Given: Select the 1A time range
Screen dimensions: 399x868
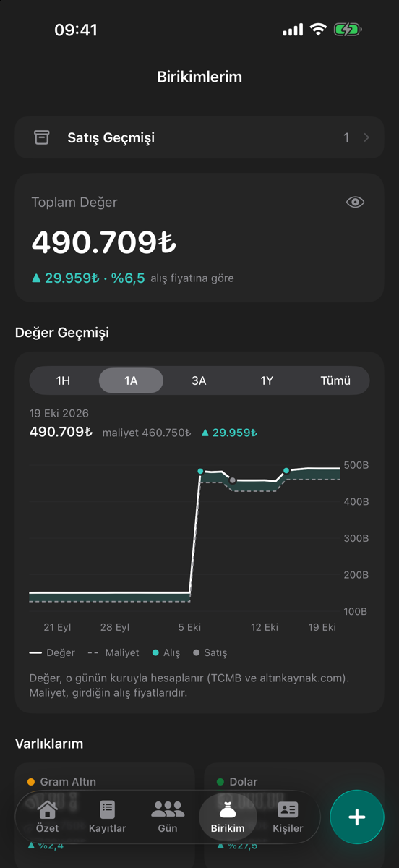Looking at the screenshot, I should [131, 380].
